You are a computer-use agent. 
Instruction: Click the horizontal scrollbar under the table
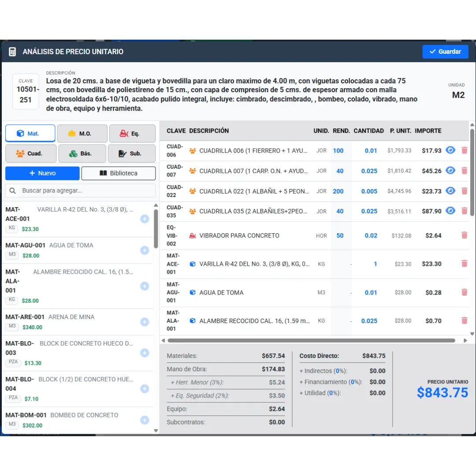click(x=311, y=340)
